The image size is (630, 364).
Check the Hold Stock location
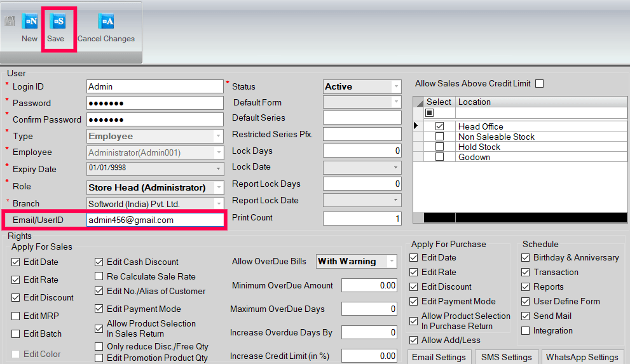(x=439, y=147)
